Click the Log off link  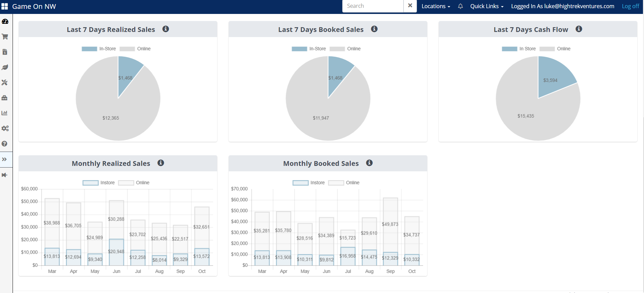point(630,6)
